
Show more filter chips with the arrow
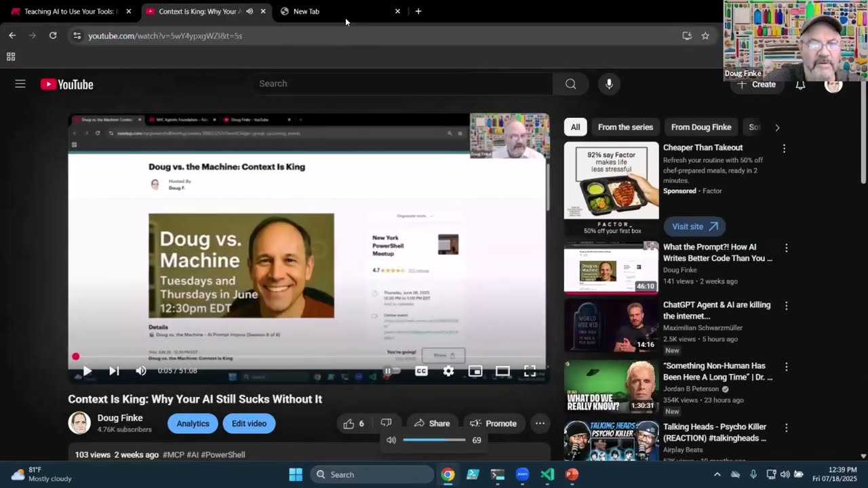tap(777, 127)
